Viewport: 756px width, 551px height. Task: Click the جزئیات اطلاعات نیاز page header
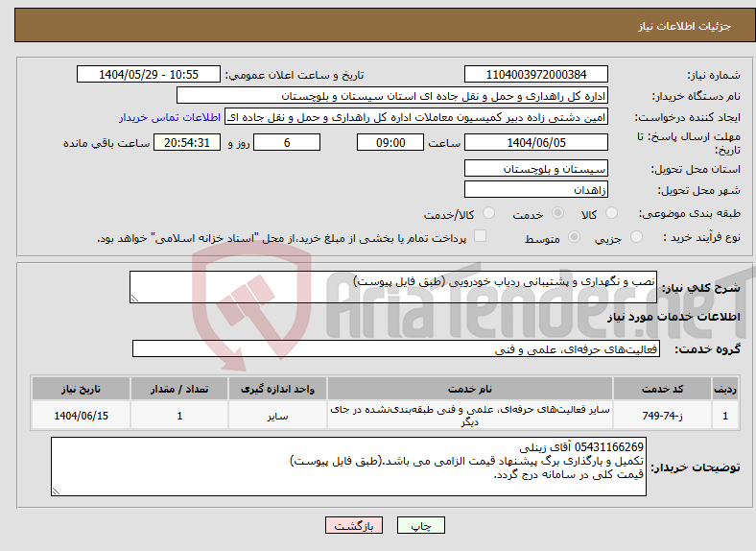(x=685, y=26)
